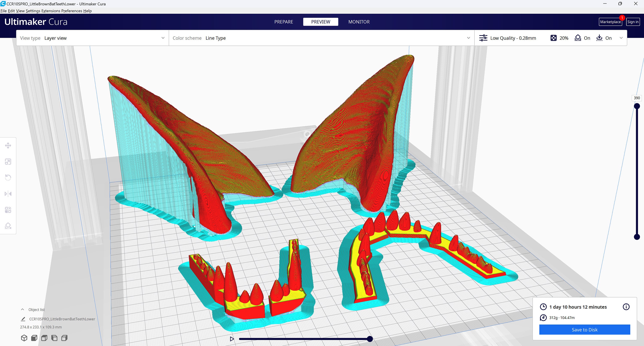
Task: Open print time details info icon
Action: tap(626, 307)
